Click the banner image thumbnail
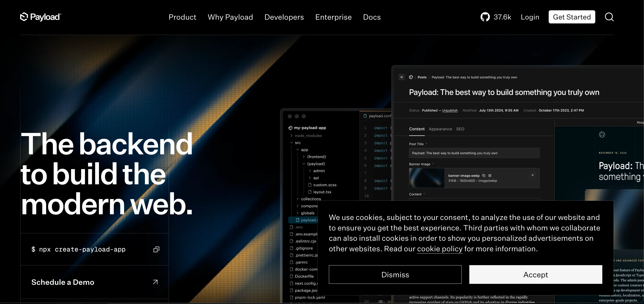The height and width of the screenshot is (304, 644). tap(426, 178)
